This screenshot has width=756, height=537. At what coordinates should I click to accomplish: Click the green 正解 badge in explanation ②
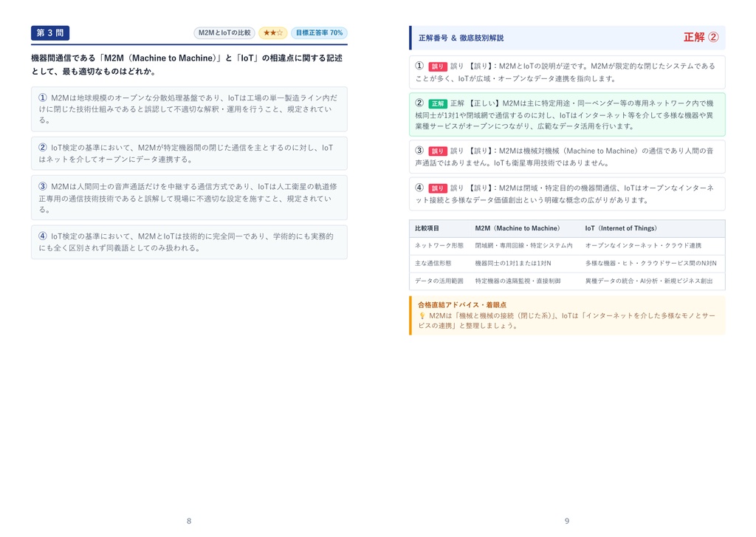pyautogui.click(x=438, y=103)
